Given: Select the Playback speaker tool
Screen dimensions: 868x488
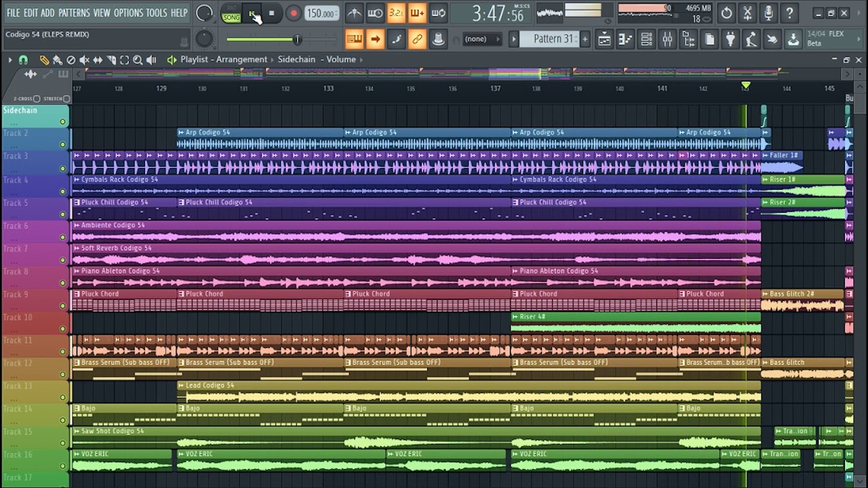Looking at the screenshot, I should click(x=151, y=60).
